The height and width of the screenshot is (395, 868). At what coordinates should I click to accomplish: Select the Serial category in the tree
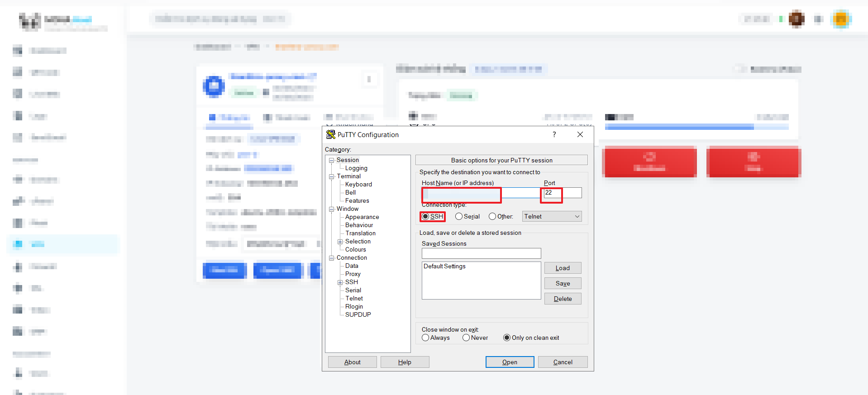coord(353,290)
